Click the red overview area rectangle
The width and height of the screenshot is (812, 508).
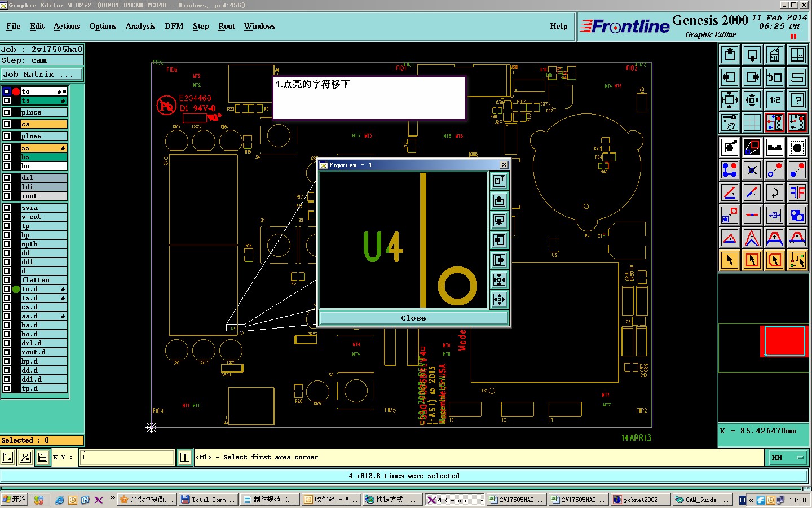click(x=784, y=341)
